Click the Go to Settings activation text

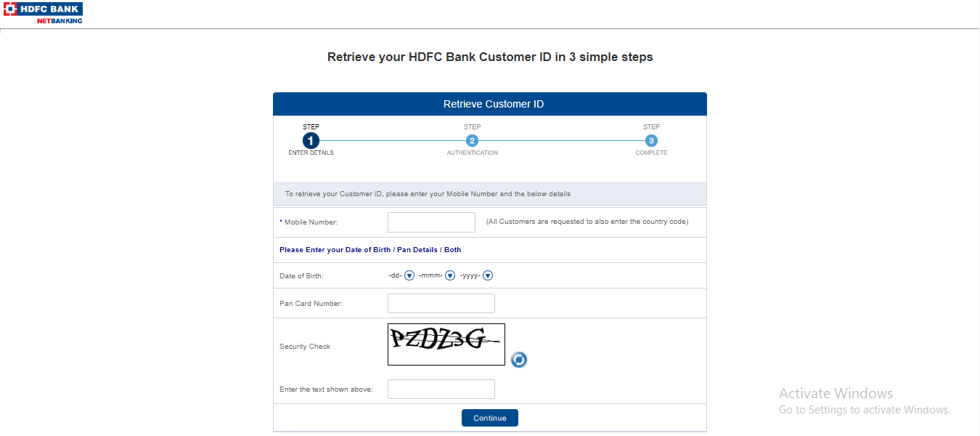point(863,409)
